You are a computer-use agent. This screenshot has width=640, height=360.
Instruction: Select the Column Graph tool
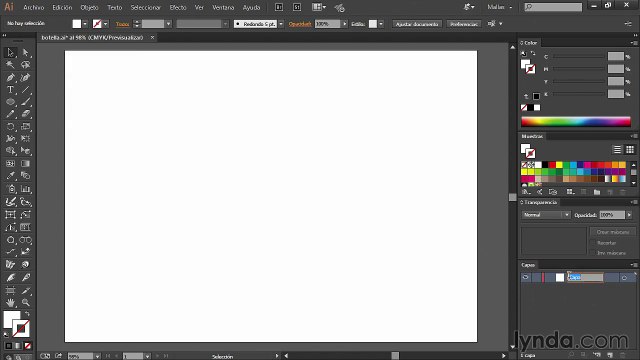[x=25, y=189]
